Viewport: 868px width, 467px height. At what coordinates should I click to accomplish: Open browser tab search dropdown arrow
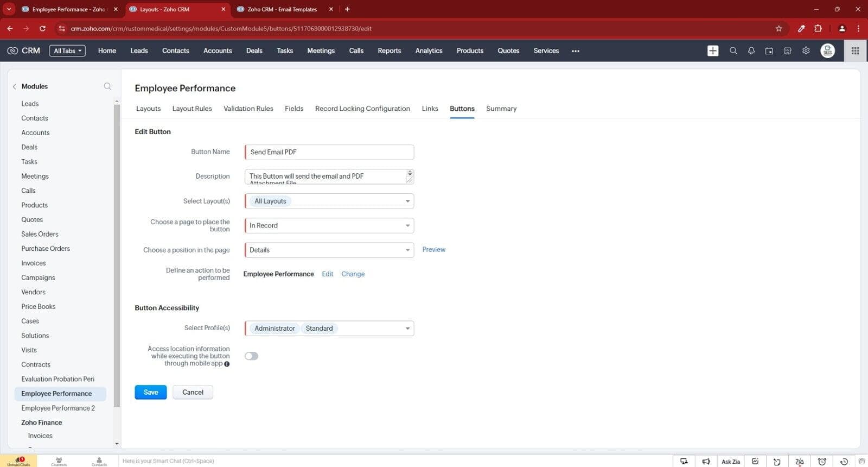point(9,9)
